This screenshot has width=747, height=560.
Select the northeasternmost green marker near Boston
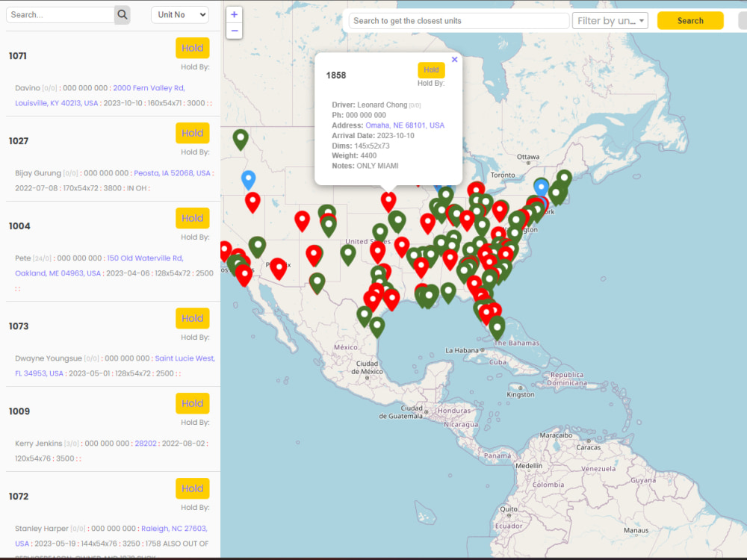[564, 178]
